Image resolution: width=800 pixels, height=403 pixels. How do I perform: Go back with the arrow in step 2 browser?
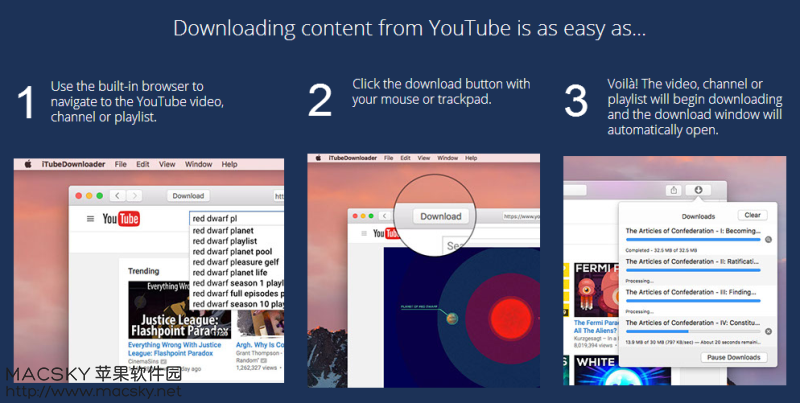[x=385, y=216]
